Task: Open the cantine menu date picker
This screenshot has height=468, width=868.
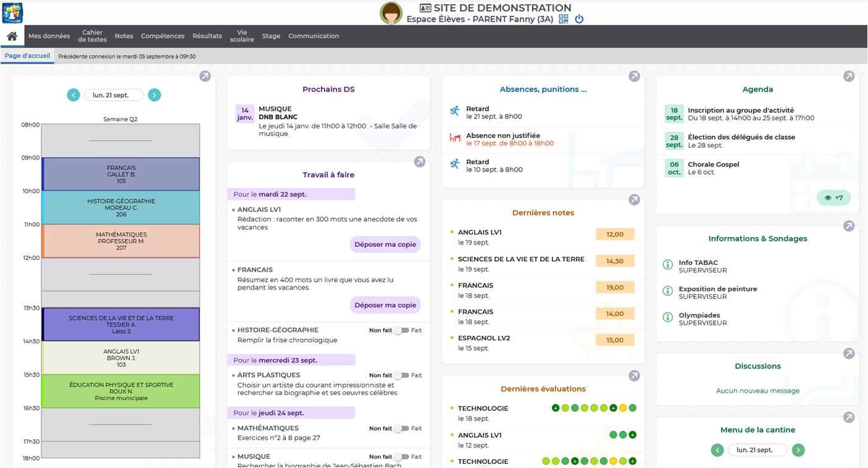Action: click(758, 450)
